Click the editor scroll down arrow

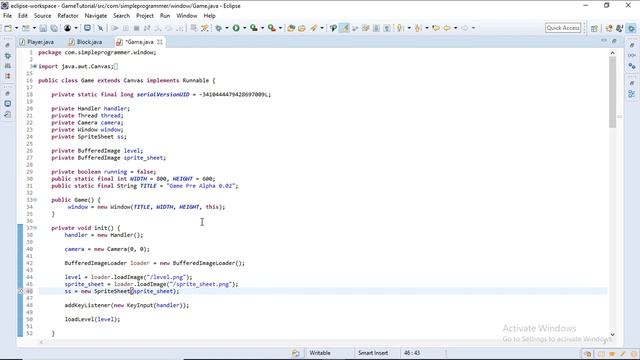click(x=612, y=334)
